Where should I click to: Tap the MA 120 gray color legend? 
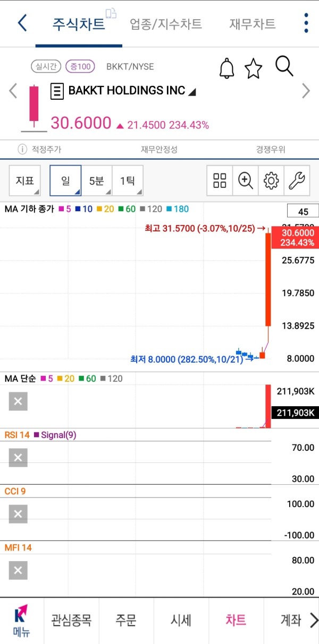(150, 209)
